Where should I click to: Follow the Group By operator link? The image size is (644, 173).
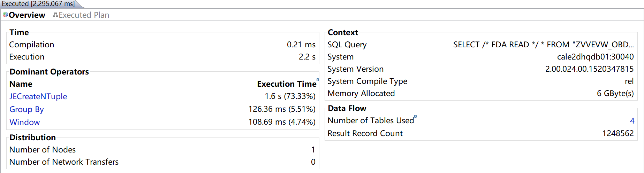[x=26, y=109]
